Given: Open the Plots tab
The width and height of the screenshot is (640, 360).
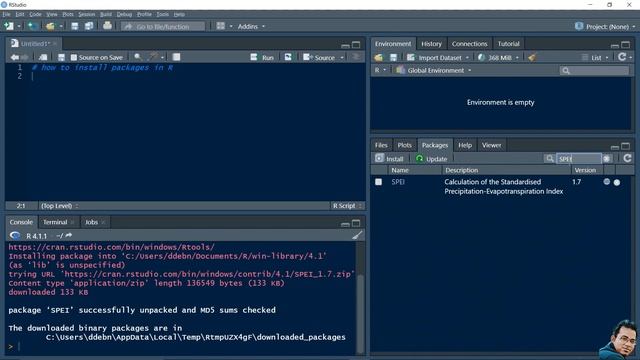Looking at the screenshot, I should coord(404,145).
